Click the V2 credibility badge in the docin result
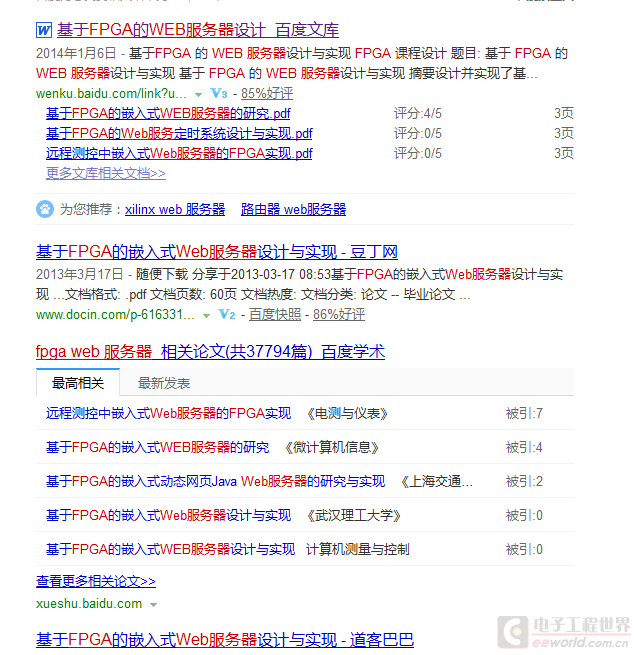The width and height of the screenshot is (637, 655). coord(227,314)
